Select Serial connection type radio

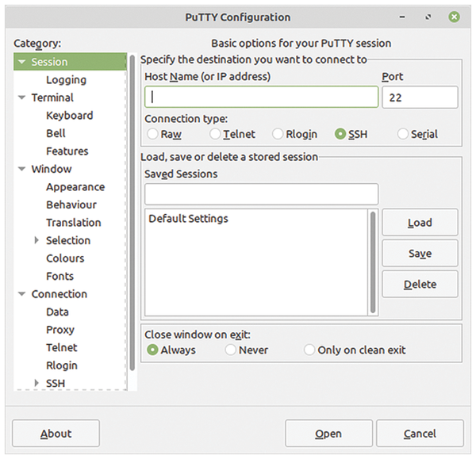[402, 134]
